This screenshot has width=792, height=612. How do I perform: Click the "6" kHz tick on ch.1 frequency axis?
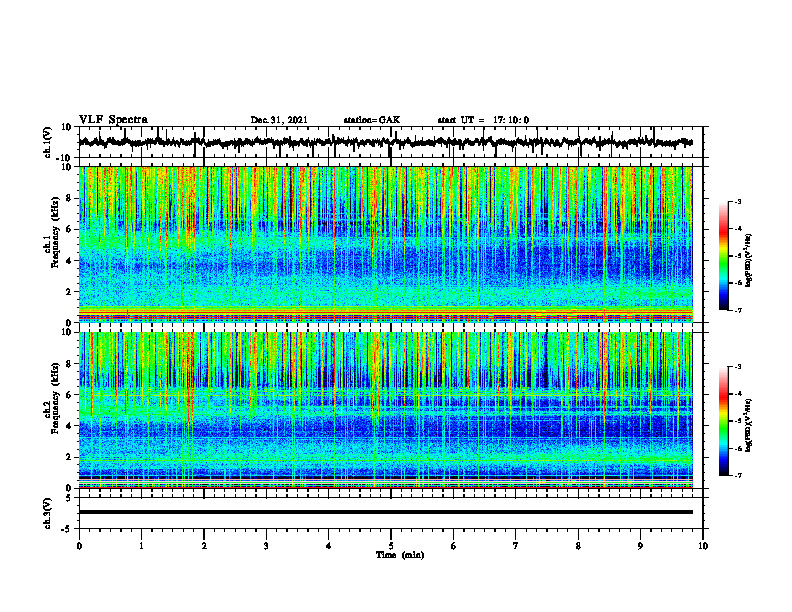[69, 229]
